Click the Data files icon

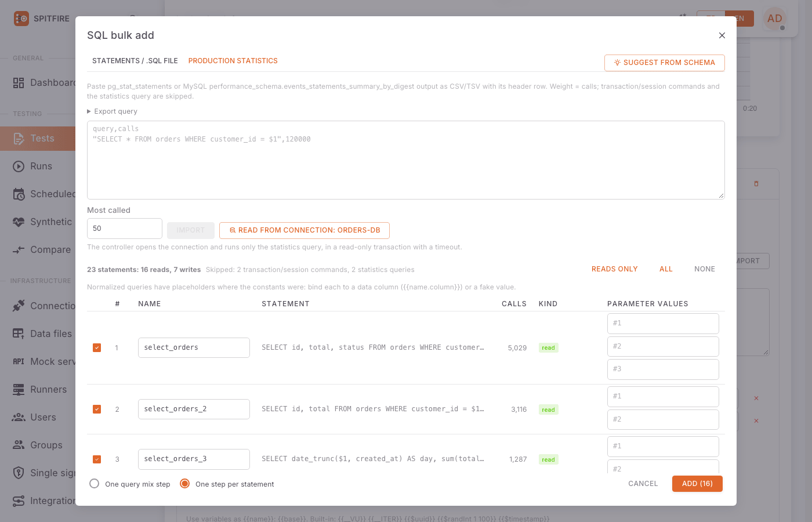click(19, 333)
